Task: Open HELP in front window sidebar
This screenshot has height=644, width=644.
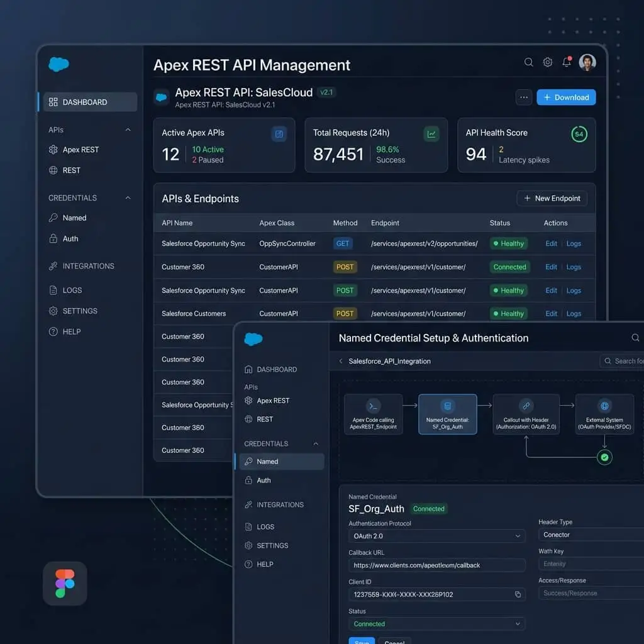Action: click(258, 564)
